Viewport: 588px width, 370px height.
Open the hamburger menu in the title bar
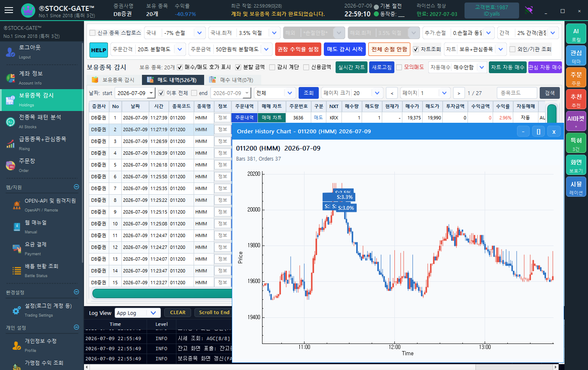9,11
